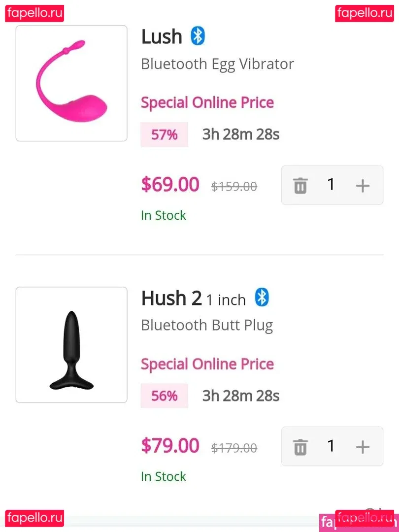Click the 57% discount badge
Viewport: 399px width, 532px height.
(164, 134)
